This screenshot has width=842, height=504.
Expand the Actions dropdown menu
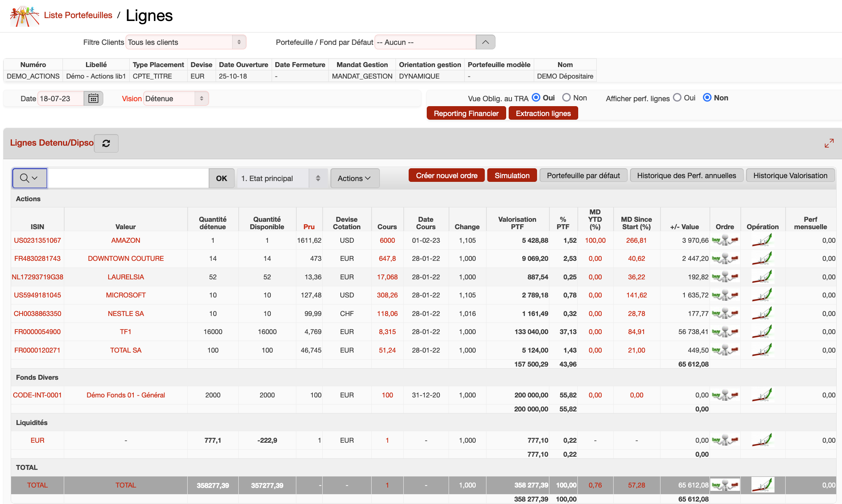click(354, 179)
